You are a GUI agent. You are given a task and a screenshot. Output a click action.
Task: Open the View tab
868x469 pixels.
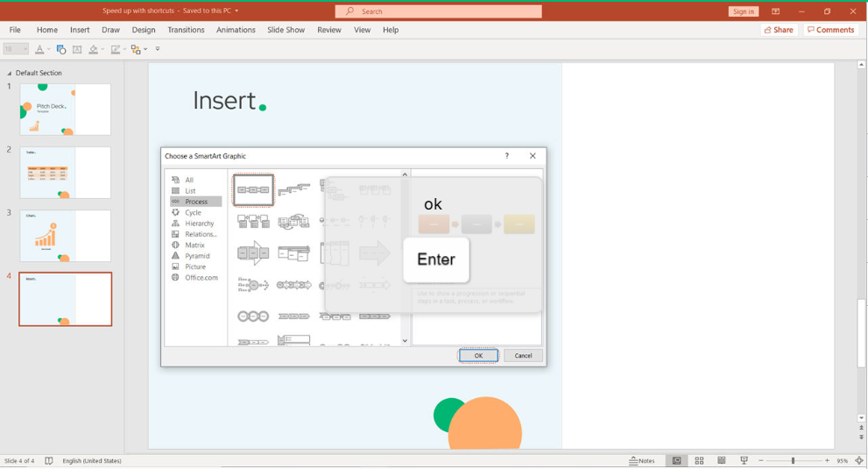362,30
